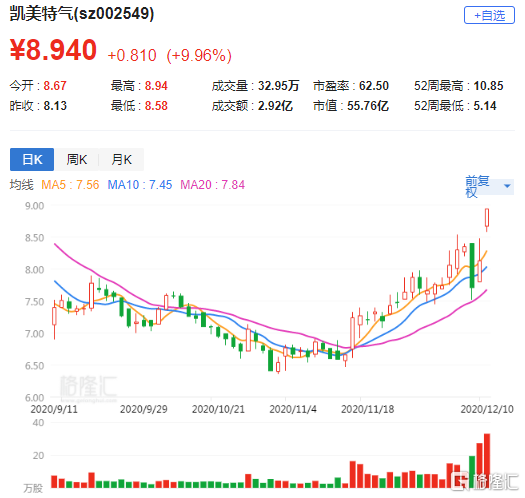Click the 最低 value 8.58
525x498 pixels.
(156, 106)
